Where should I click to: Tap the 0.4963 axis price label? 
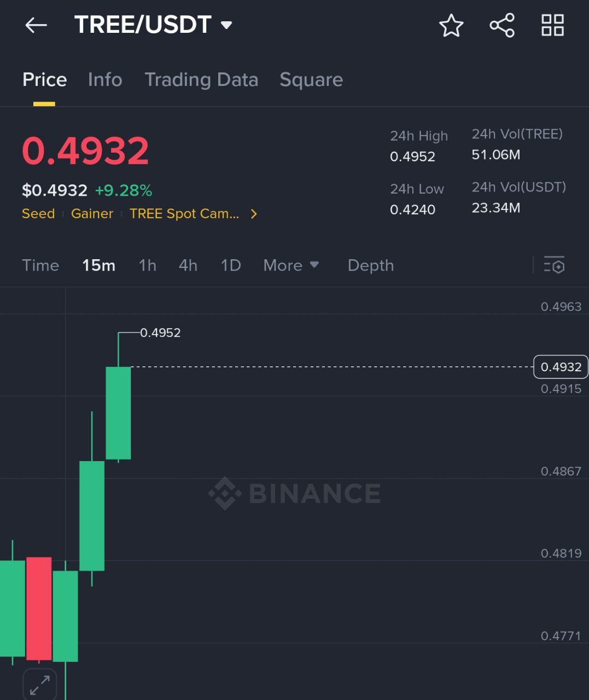pyautogui.click(x=561, y=307)
